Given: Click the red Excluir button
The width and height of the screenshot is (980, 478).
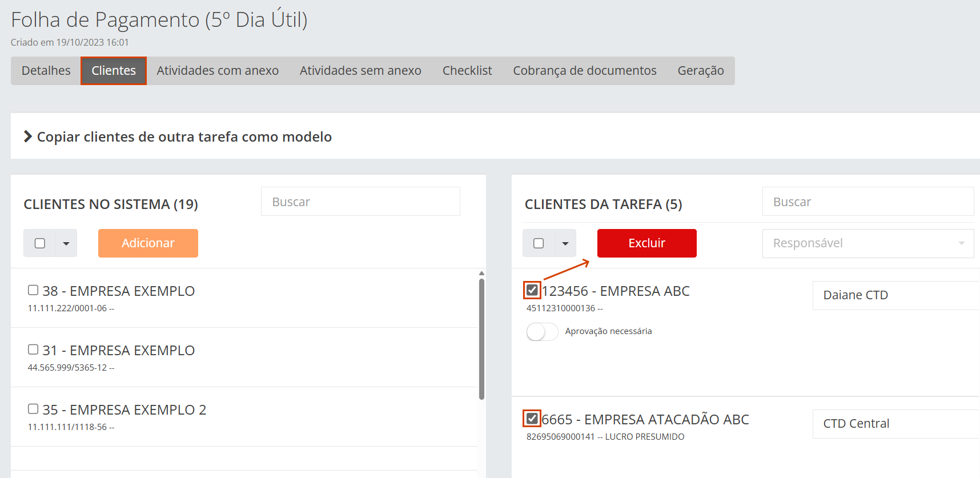Looking at the screenshot, I should (646, 243).
